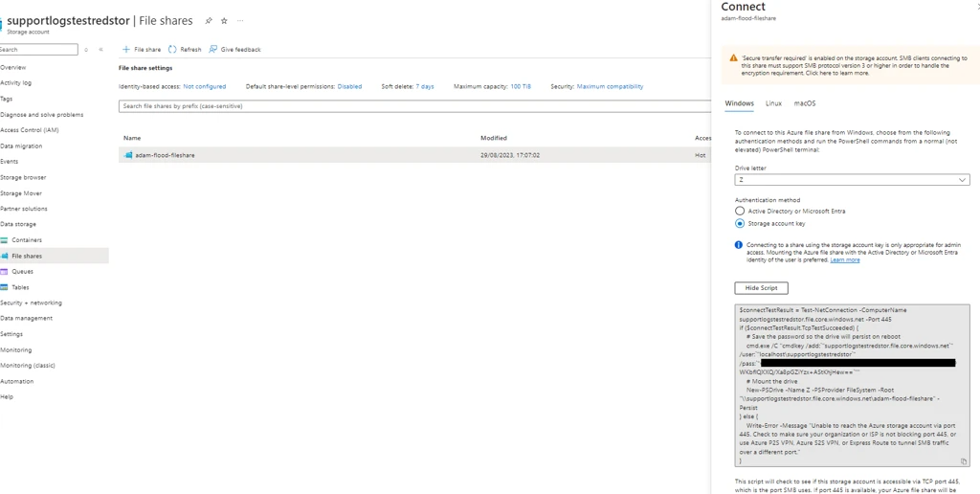
Task: Change Soft delete 7 days setting
Action: [424, 87]
